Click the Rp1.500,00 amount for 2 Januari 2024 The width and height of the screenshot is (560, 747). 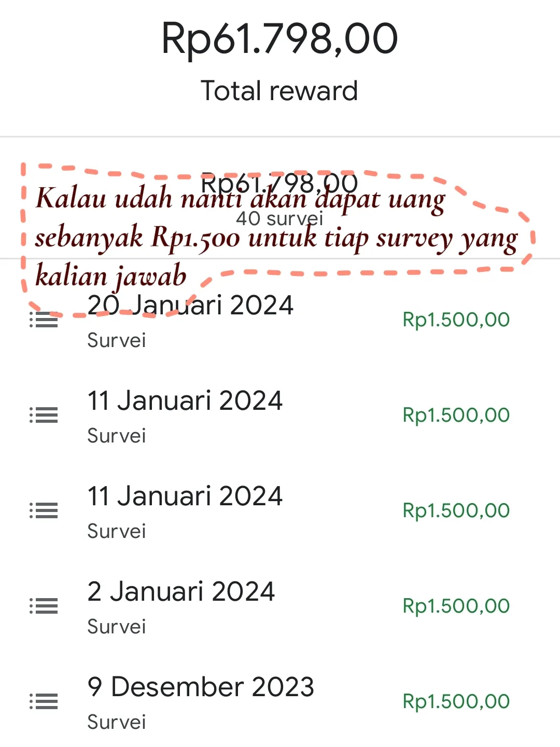pos(456,606)
